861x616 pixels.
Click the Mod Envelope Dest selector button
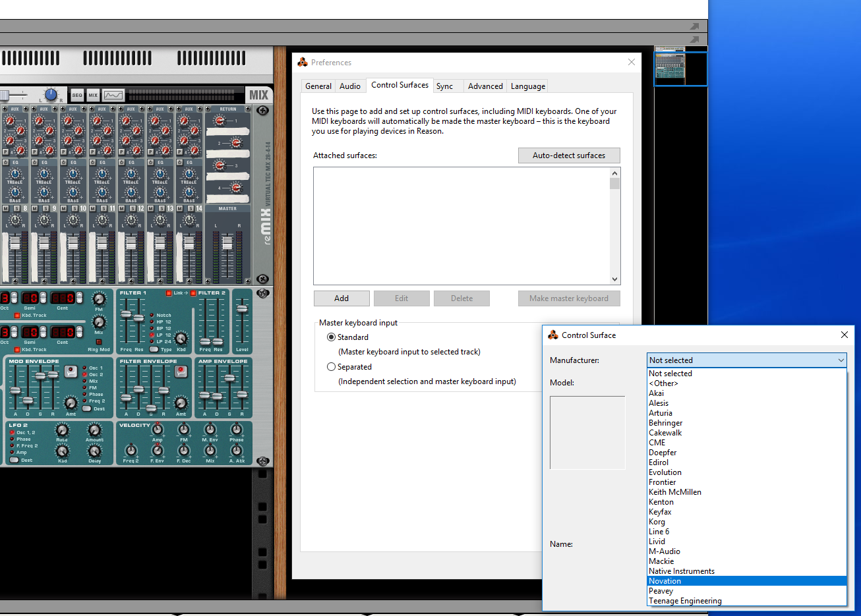tap(86, 408)
